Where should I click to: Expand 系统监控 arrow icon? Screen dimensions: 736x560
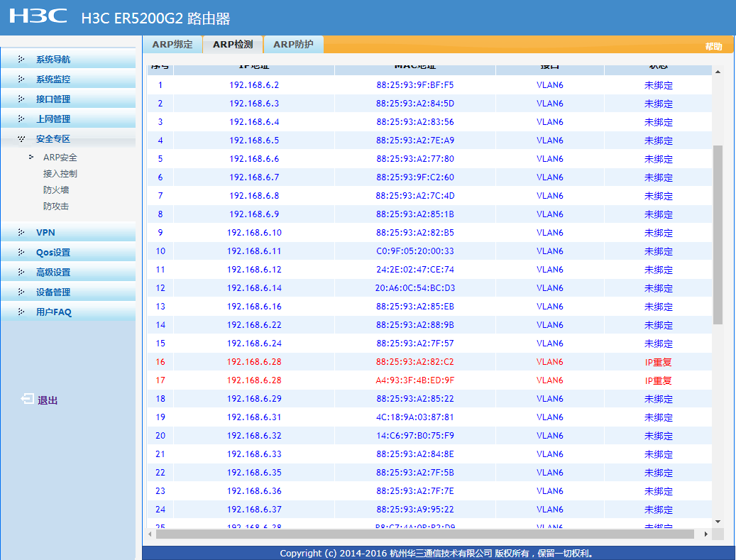click(x=21, y=79)
